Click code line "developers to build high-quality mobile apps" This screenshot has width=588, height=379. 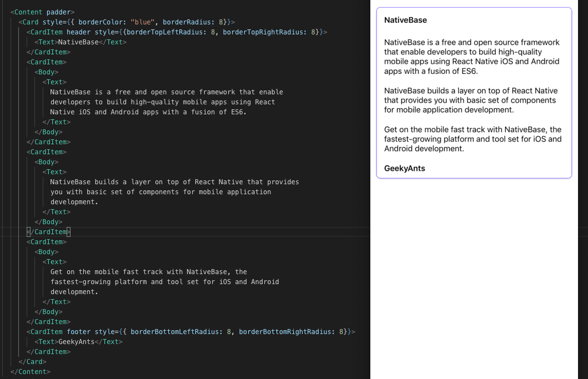162,102
